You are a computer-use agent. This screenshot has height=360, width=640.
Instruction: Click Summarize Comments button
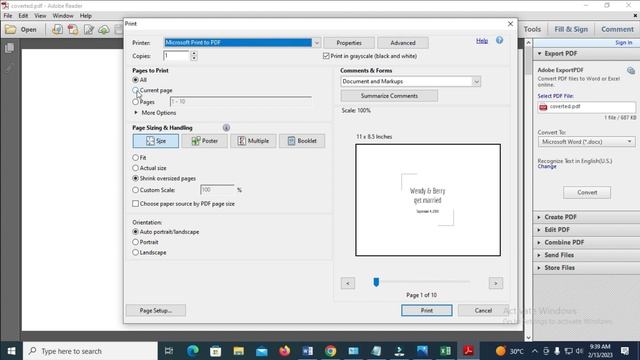tap(389, 96)
